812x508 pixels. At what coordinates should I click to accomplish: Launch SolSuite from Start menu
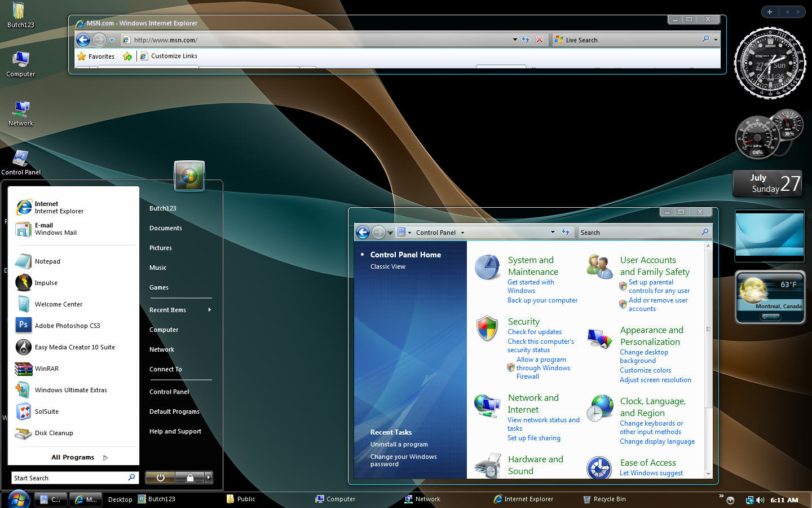point(73,411)
